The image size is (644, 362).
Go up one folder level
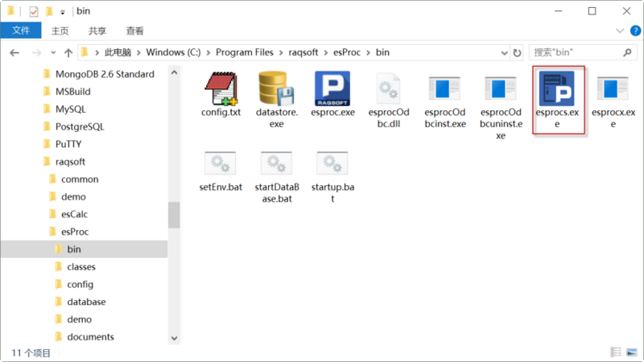coord(68,52)
